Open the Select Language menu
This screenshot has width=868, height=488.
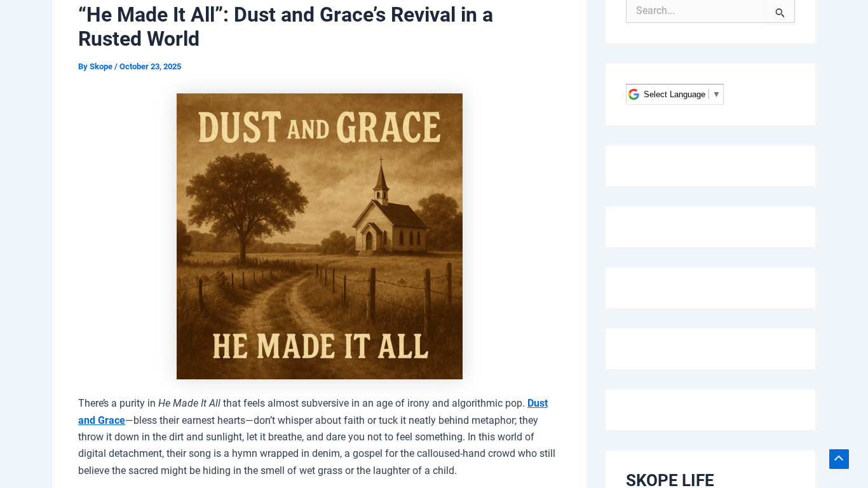(674, 95)
